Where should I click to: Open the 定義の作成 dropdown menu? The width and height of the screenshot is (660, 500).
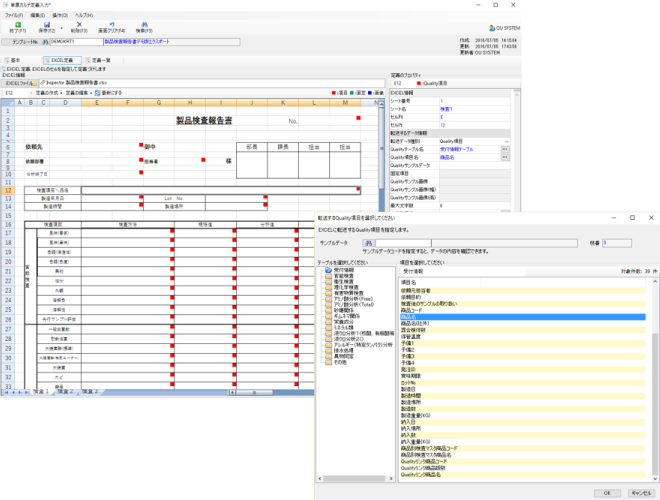[x=49, y=93]
